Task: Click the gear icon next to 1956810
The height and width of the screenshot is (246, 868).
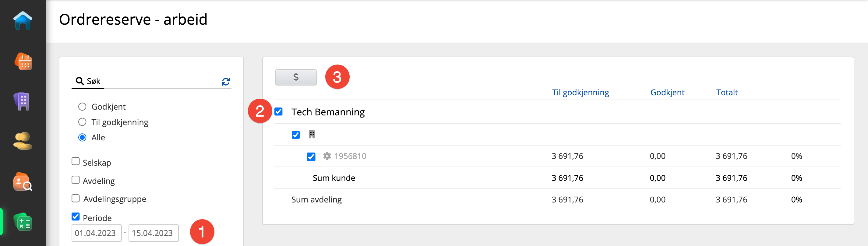Action: click(x=326, y=156)
